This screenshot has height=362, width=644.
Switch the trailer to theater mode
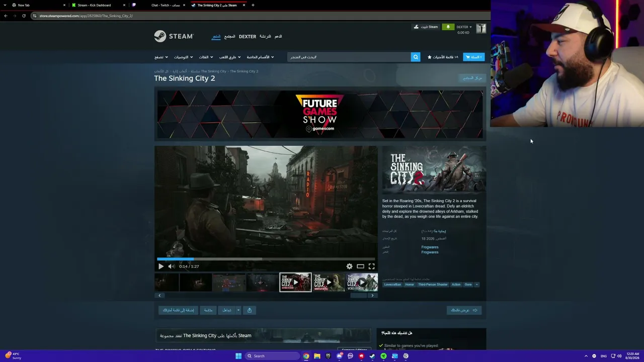coord(360,266)
